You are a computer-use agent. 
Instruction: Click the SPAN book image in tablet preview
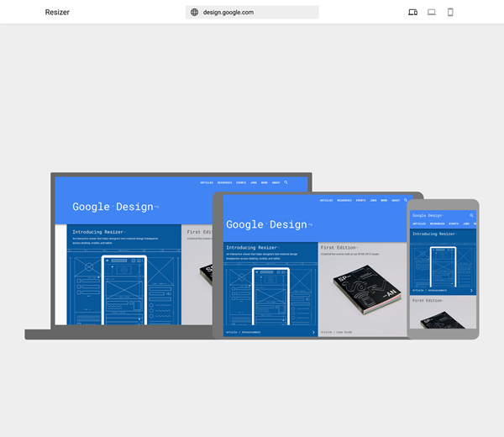tap(367, 289)
